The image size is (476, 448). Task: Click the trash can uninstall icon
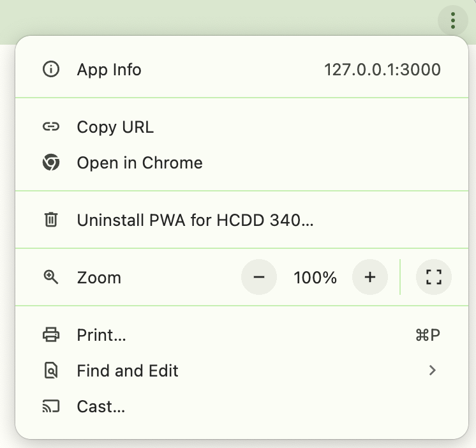pos(50,220)
